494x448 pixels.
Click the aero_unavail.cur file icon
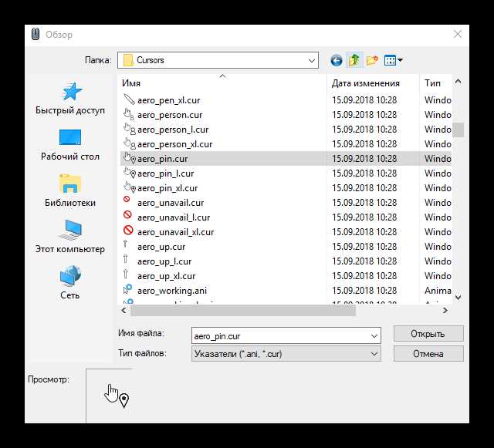pos(127,200)
